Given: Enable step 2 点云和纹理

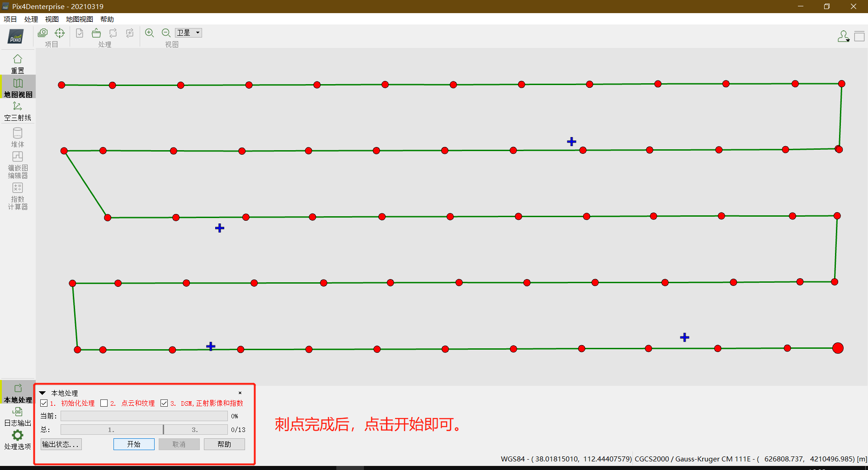Looking at the screenshot, I should pos(104,403).
